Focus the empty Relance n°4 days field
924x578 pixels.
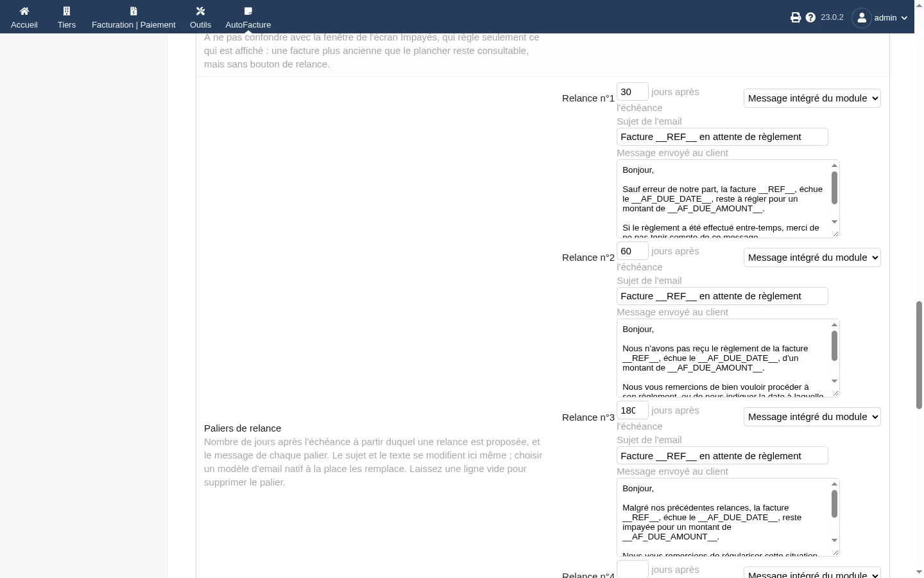click(x=633, y=569)
